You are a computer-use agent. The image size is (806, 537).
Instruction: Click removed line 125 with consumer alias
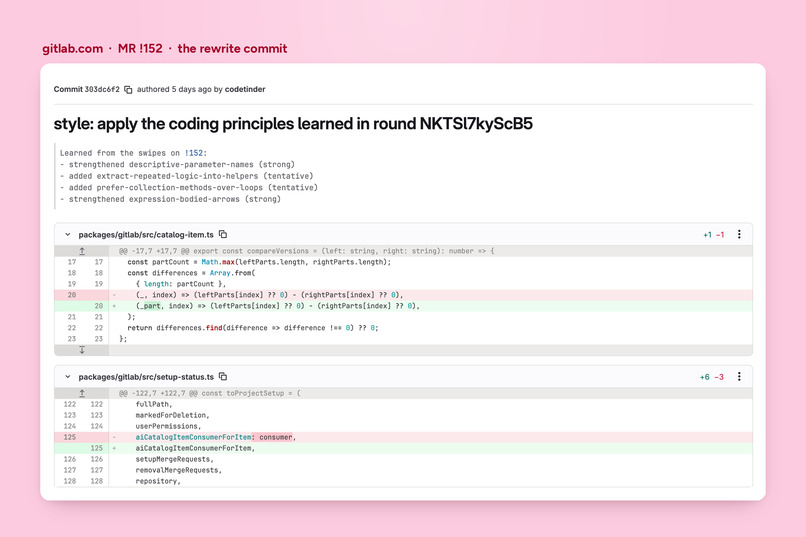(x=404, y=437)
